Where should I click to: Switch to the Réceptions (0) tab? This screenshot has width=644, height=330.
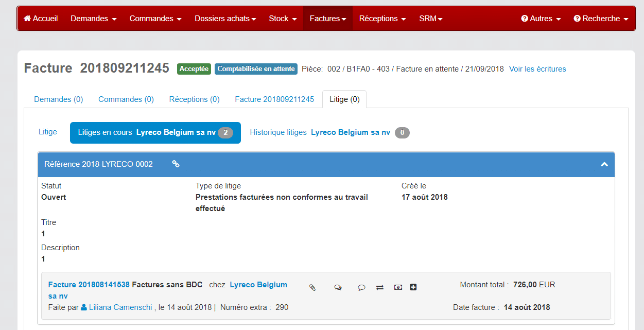195,99
